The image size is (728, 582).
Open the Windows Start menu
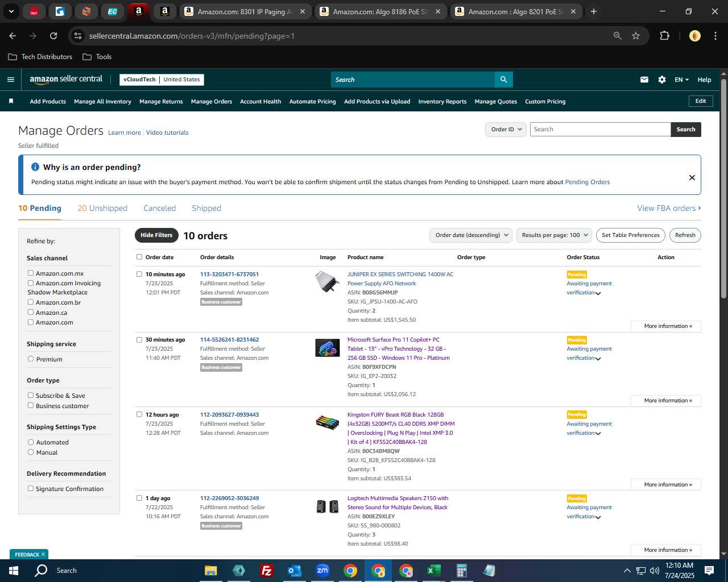tap(14, 571)
